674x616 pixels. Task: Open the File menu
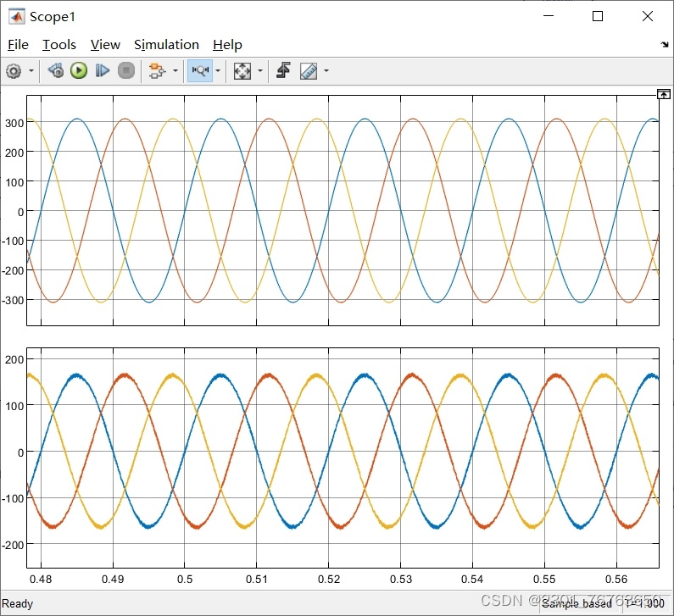(x=18, y=45)
